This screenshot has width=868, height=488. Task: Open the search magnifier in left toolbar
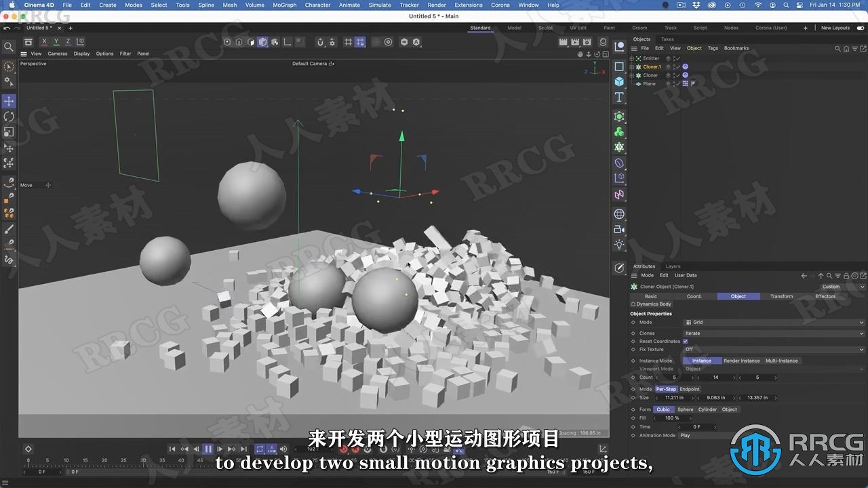pyautogui.click(x=9, y=47)
